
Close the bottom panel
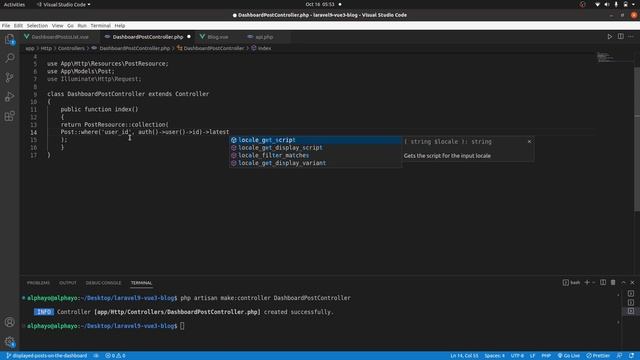(x=632, y=282)
